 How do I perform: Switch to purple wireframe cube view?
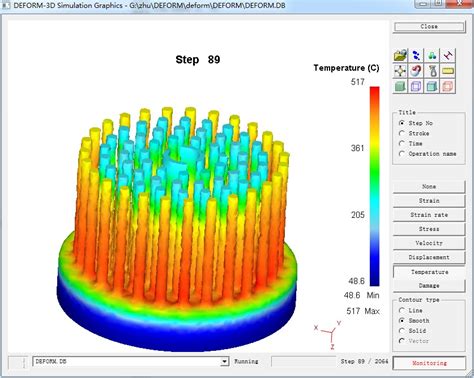pyautogui.click(x=416, y=87)
